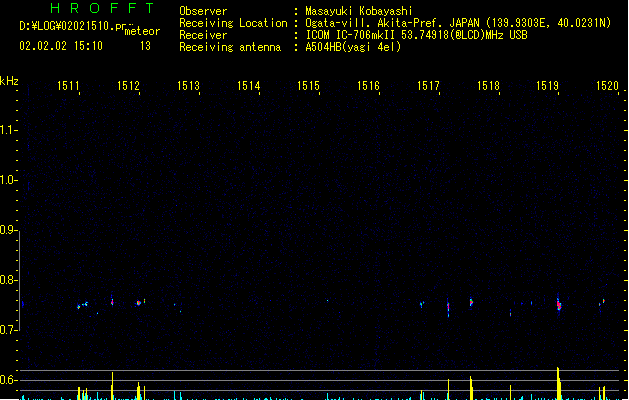Click the 1519 time axis label

548,86
